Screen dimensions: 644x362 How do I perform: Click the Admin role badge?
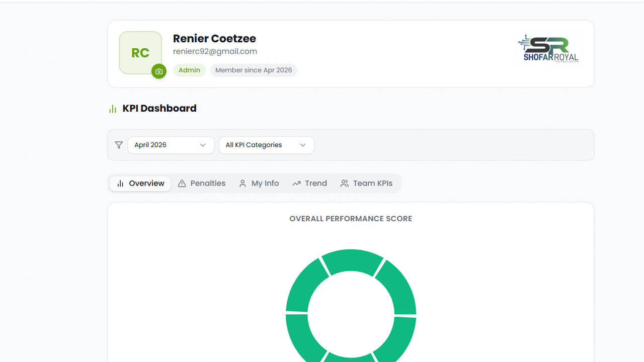click(x=189, y=70)
